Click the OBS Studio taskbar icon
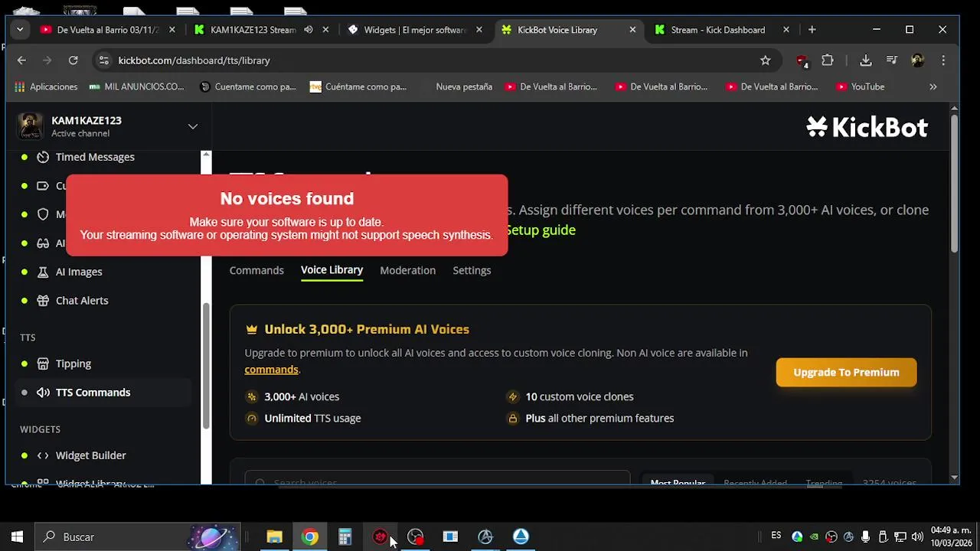Viewport: 980px width, 551px height. 415,536
